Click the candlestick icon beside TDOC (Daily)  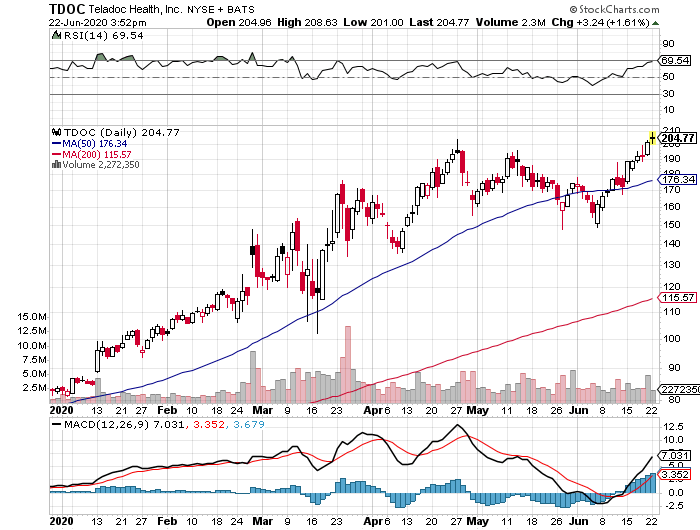click(x=56, y=132)
